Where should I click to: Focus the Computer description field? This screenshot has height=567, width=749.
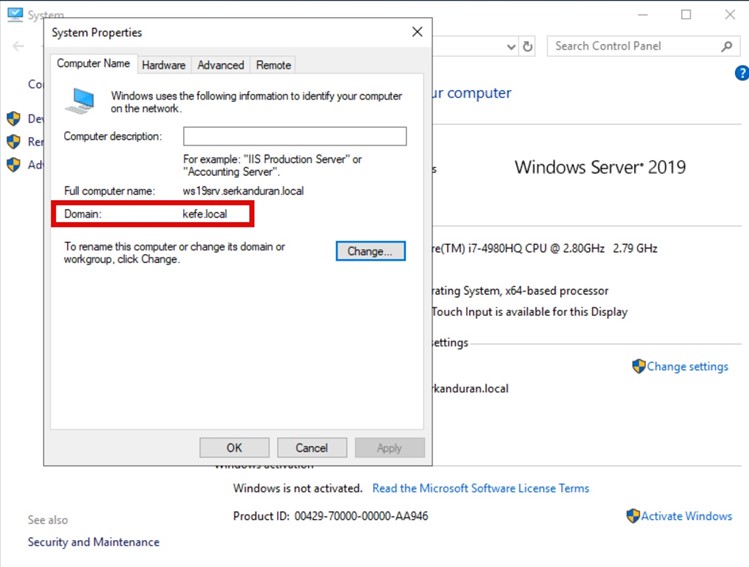pos(295,136)
